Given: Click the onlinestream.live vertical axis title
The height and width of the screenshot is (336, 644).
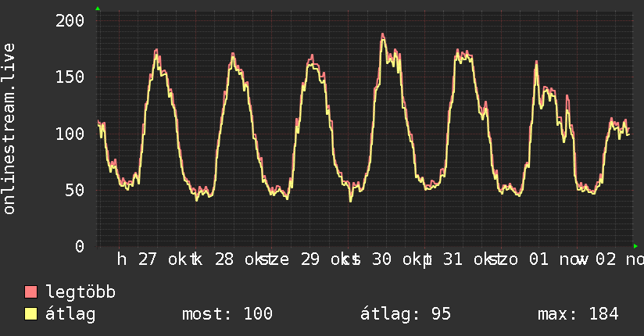Looking at the screenshot, I should point(10,129).
